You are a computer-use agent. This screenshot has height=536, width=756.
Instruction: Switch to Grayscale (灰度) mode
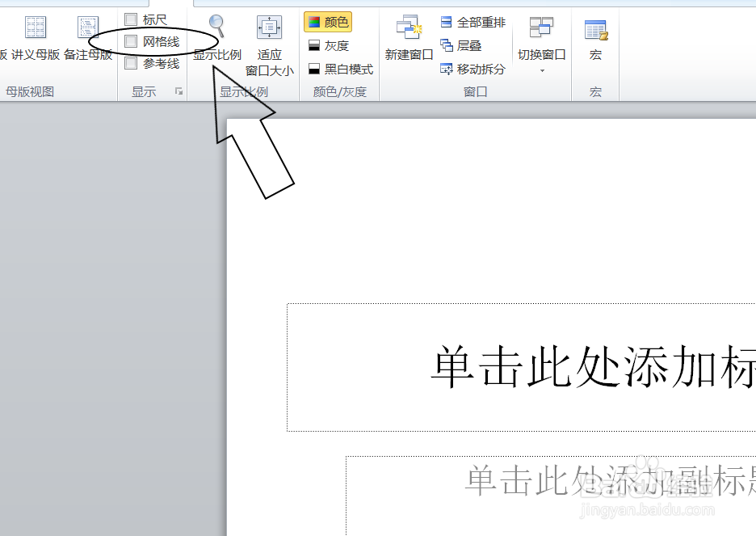tap(328, 46)
